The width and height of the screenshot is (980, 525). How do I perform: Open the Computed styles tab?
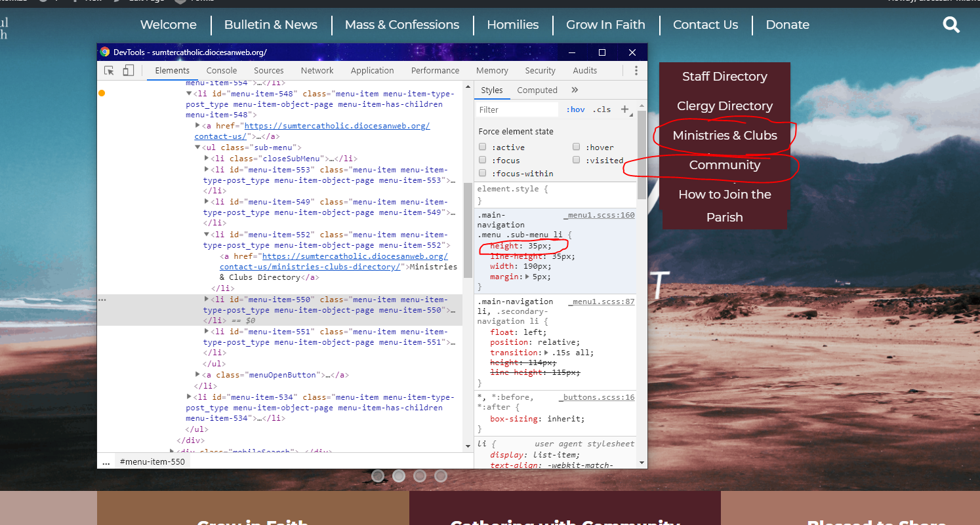pos(537,90)
